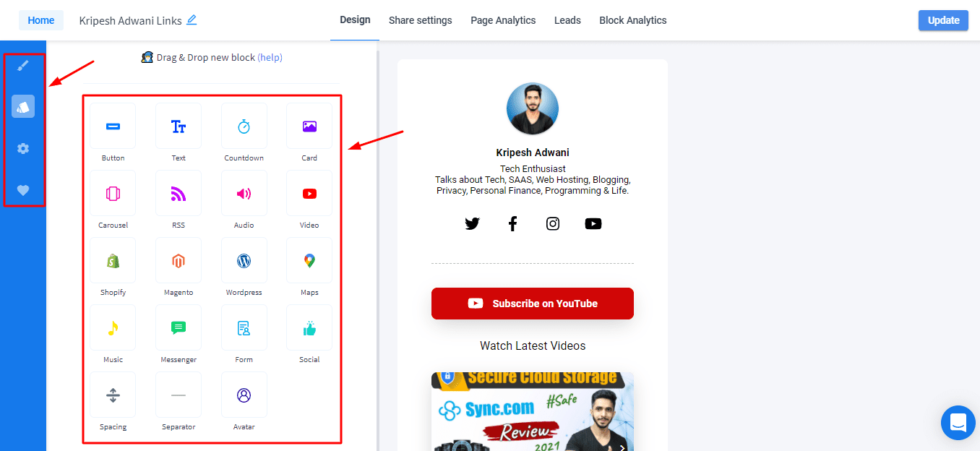Open the chat support bubble

point(958,423)
